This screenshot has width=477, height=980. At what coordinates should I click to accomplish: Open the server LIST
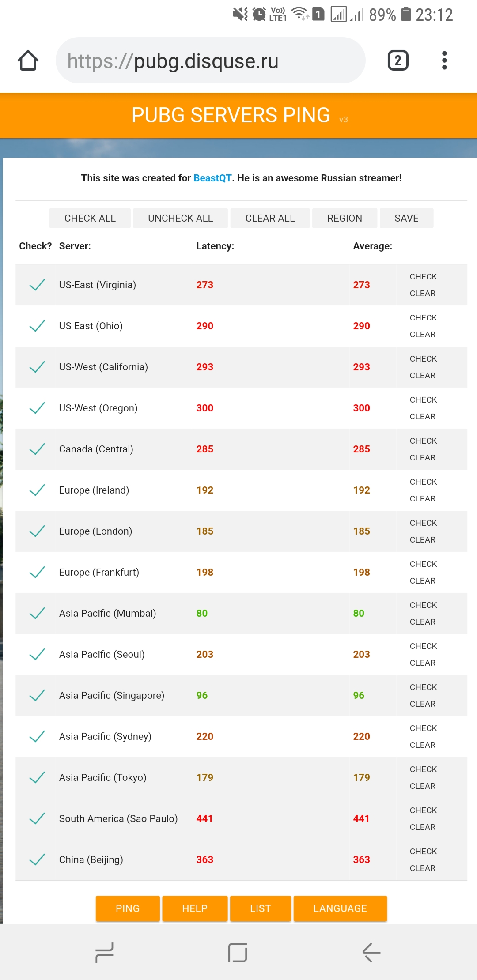click(x=261, y=908)
